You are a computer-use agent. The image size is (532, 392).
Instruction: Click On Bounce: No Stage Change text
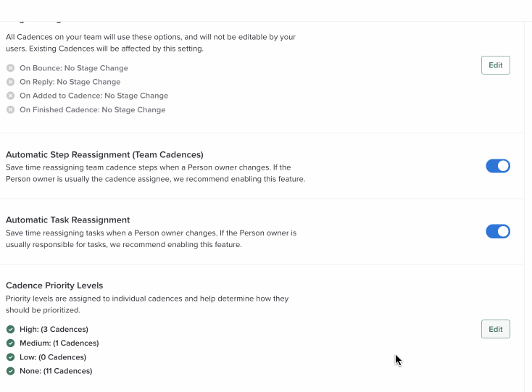74,68
